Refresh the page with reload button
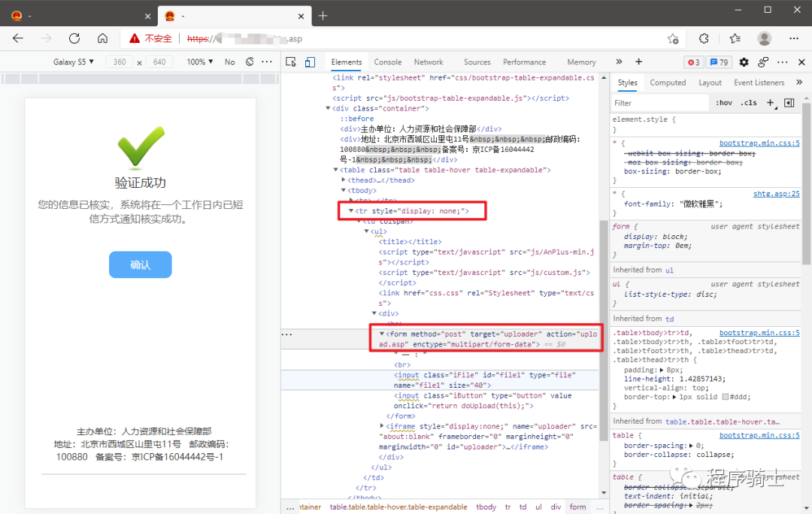This screenshot has height=514, width=812. pyautogui.click(x=74, y=38)
